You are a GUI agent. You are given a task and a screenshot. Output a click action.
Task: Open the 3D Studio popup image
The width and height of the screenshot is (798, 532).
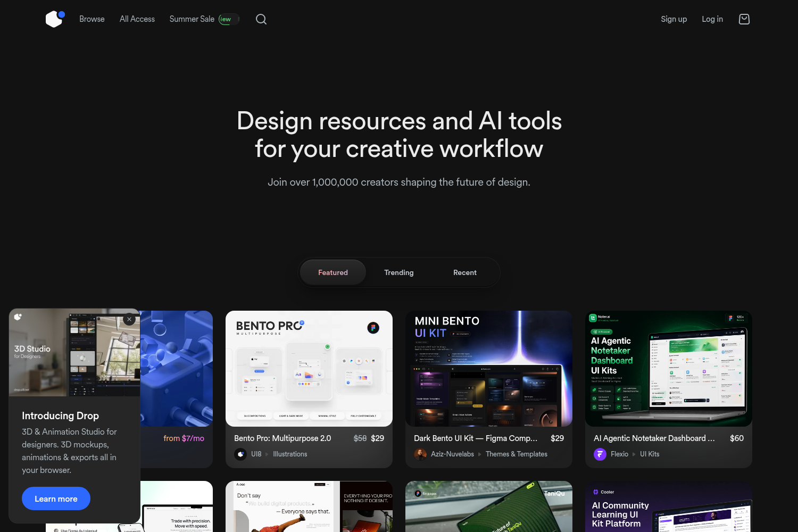[74, 353]
